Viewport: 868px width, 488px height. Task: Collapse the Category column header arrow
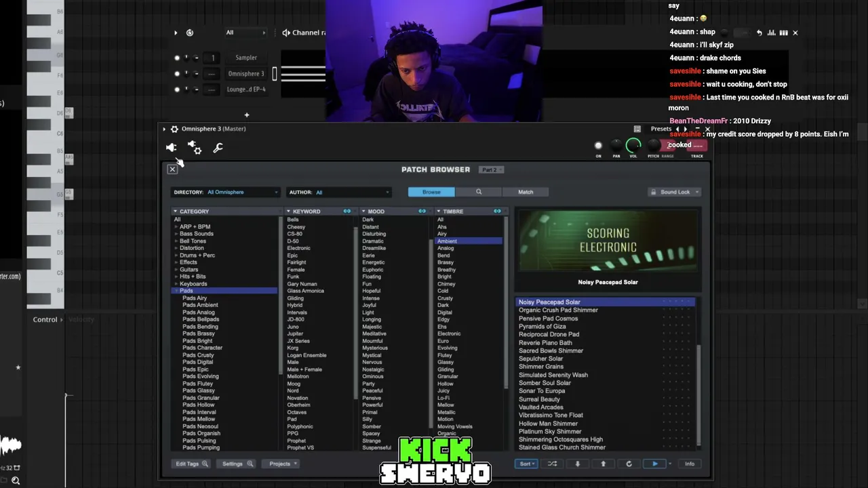pos(175,211)
